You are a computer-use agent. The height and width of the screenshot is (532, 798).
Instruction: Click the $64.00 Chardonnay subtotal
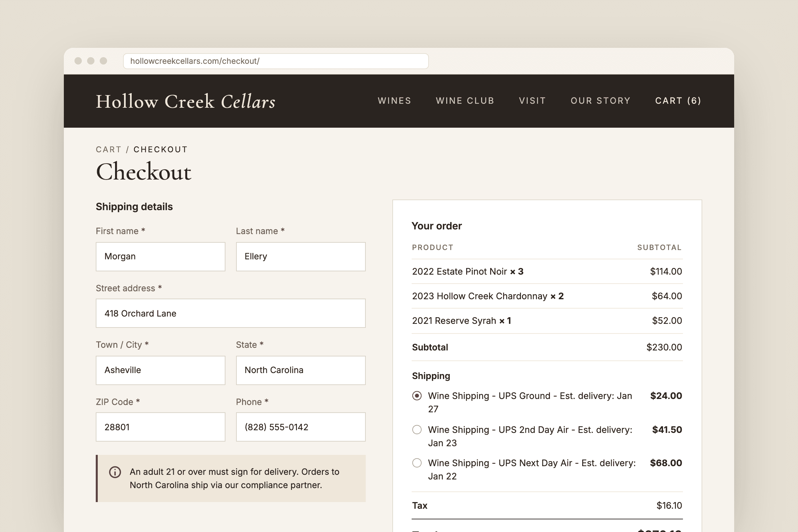point(667,296)
